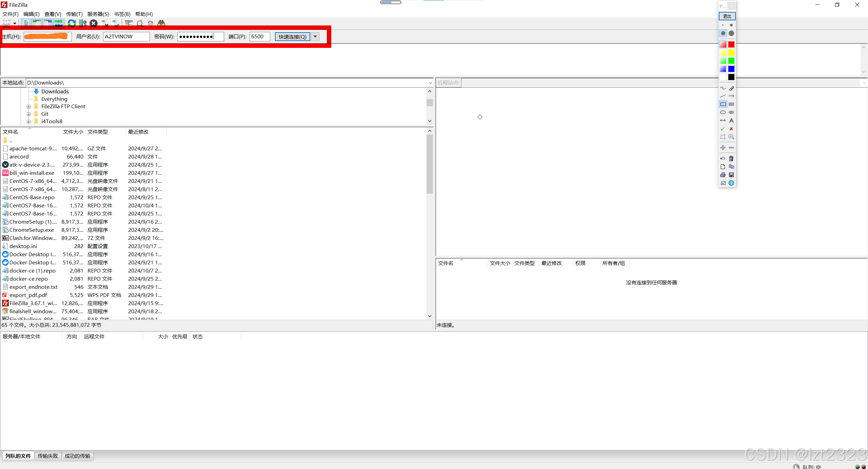Open the 传输(T) menu

[74, 14]
